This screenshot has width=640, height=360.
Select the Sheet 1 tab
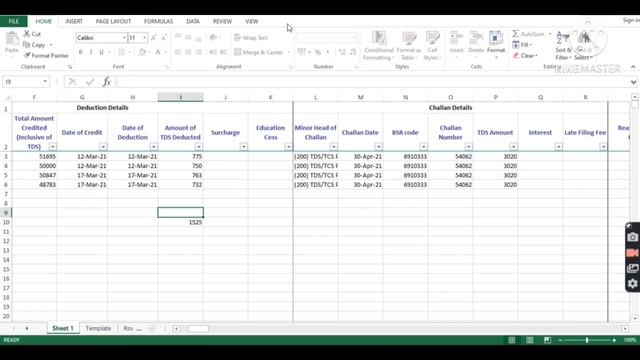point(63,328)
